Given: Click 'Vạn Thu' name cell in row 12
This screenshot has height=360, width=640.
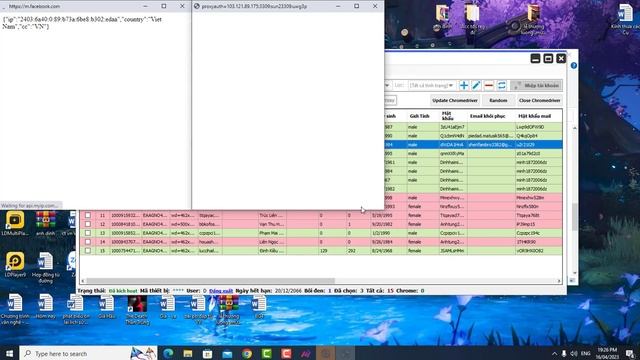Looking at the screenshot, I should (x=271, y=224).
